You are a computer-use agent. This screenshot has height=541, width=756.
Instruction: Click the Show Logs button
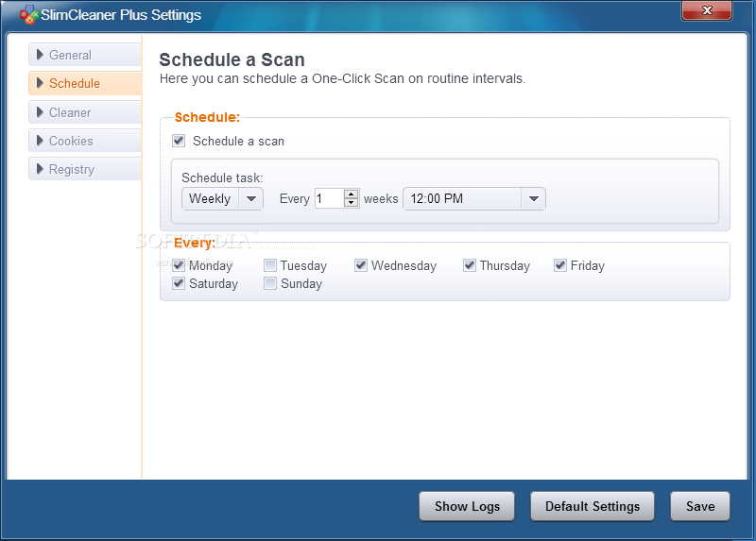(x=467, y=506)
